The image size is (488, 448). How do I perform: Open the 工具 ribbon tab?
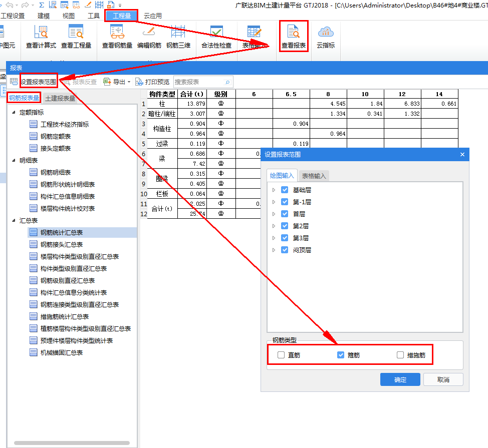click(93, 16)
